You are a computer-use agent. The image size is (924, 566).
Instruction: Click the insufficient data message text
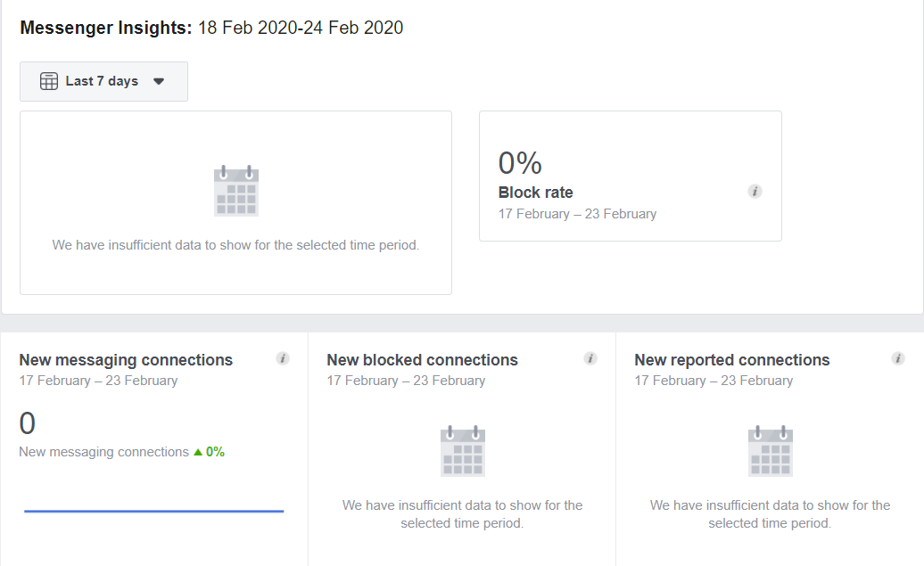click(x=235, y=244)
